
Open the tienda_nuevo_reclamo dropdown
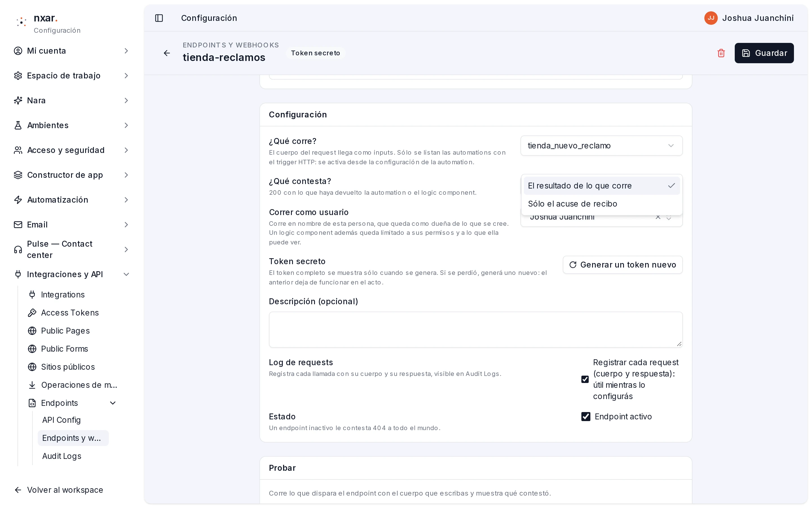point(601,146)
